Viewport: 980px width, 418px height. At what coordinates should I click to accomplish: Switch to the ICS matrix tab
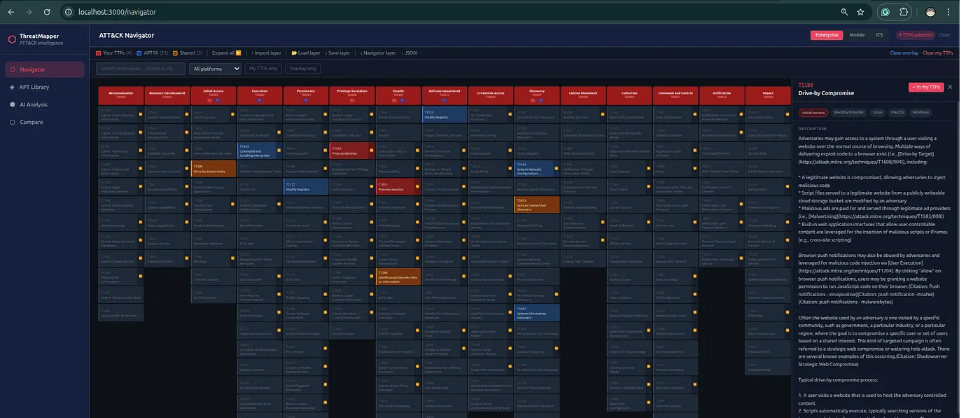click(x=879, y=35)
